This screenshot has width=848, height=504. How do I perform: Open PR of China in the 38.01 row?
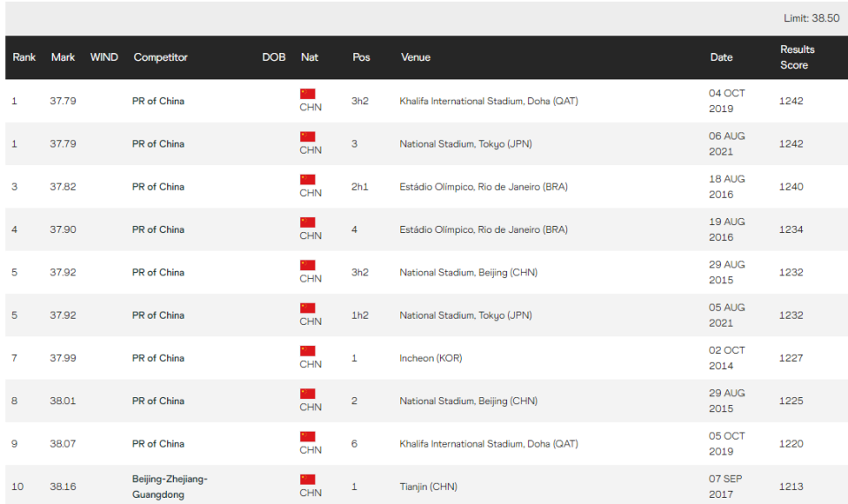point(158,401)
